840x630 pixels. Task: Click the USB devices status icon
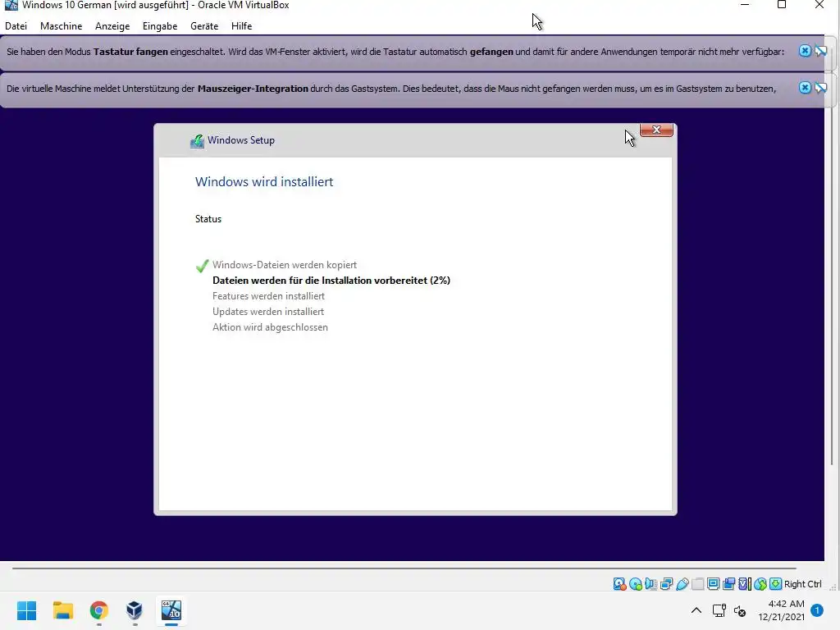pos(682,584)
